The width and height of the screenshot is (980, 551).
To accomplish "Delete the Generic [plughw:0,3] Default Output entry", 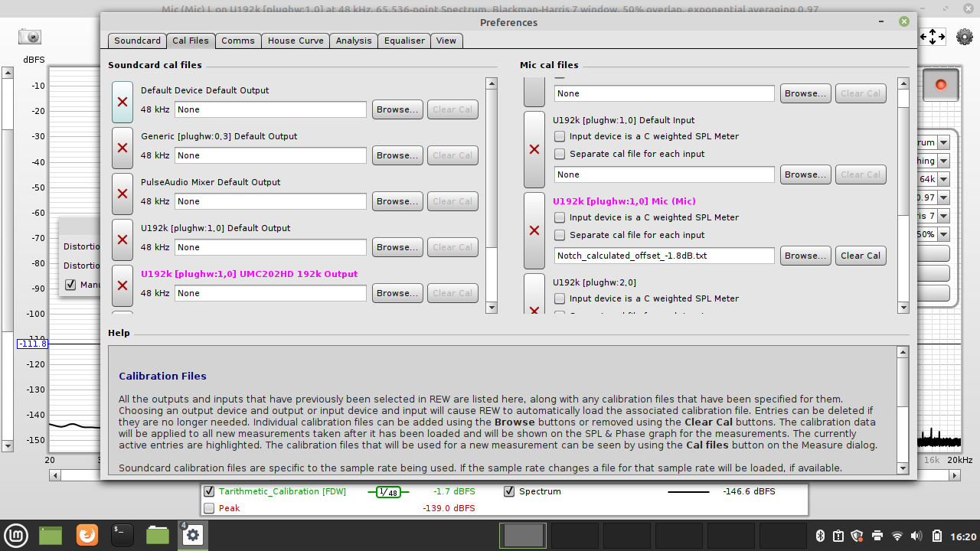I will 122,148.
